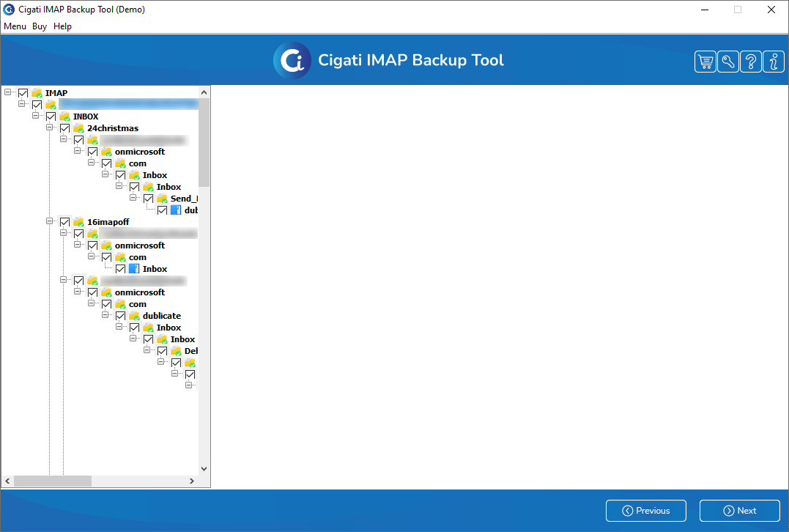
Task: Collapse the dublicate tree node
Action: click(x=105, y=315)
